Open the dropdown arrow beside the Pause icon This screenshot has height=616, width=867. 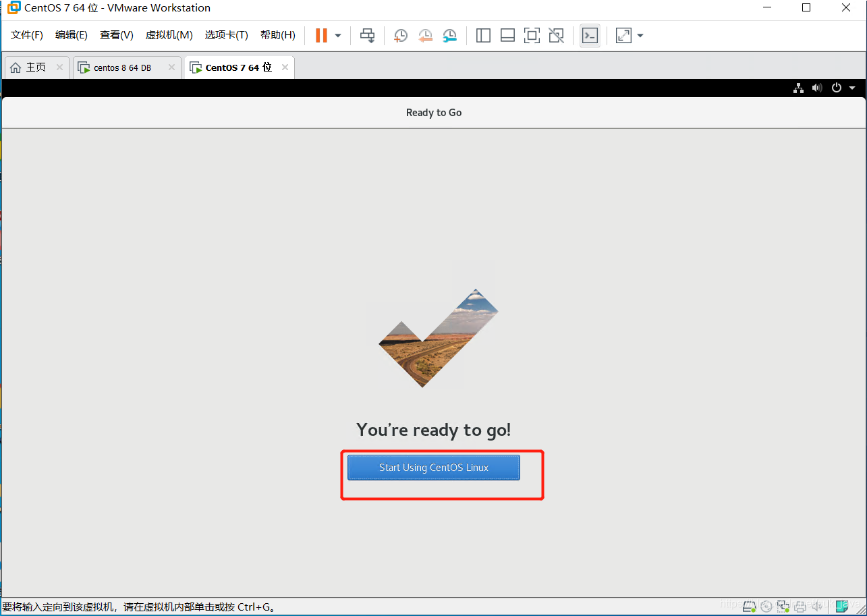coord(338,36)
